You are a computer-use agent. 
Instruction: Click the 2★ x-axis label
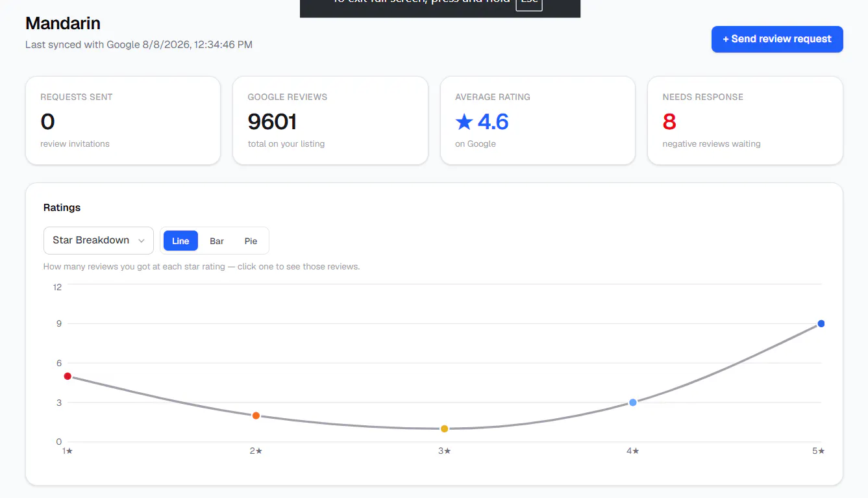[256, 451]
